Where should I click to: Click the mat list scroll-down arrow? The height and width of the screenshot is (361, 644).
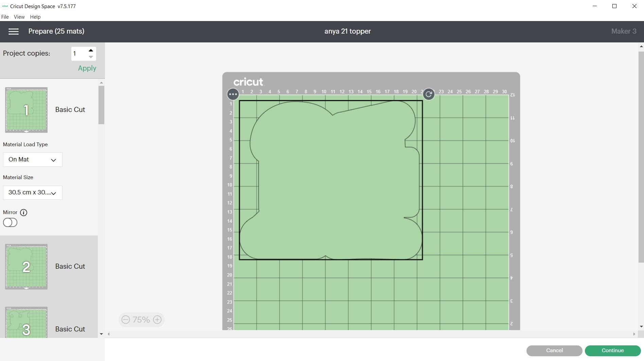(x=101, y=334)
